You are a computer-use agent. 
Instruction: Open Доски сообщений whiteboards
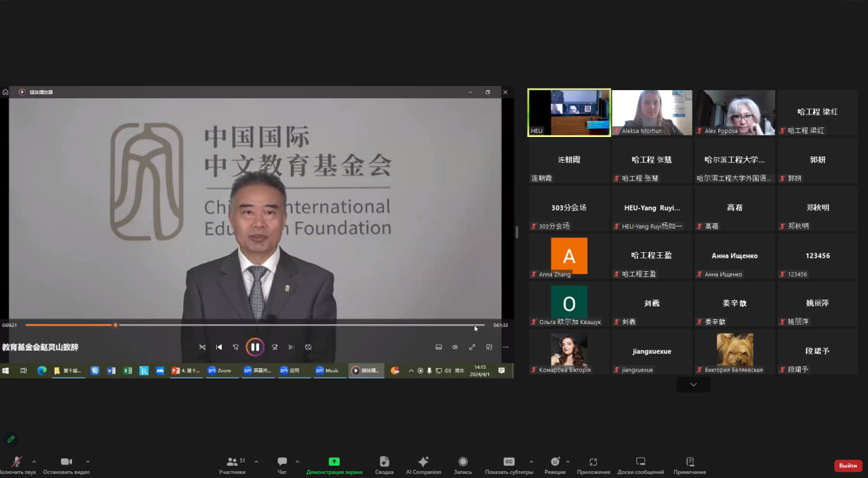640,464
